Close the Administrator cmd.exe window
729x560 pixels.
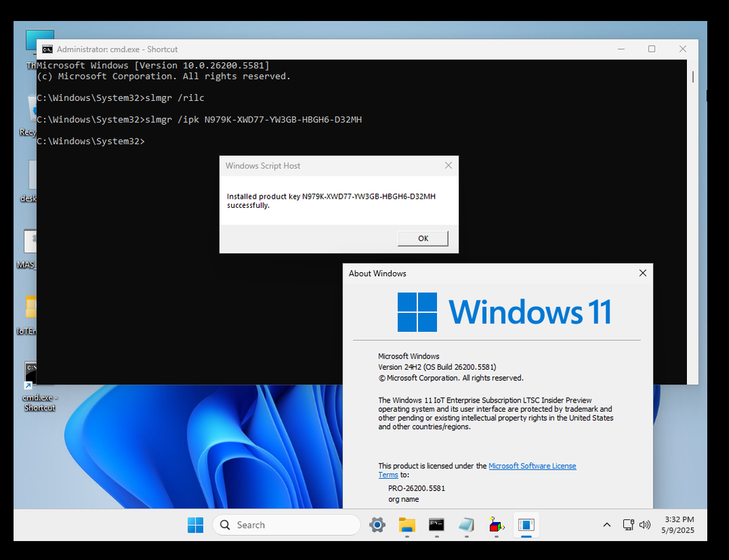point(683,49)
